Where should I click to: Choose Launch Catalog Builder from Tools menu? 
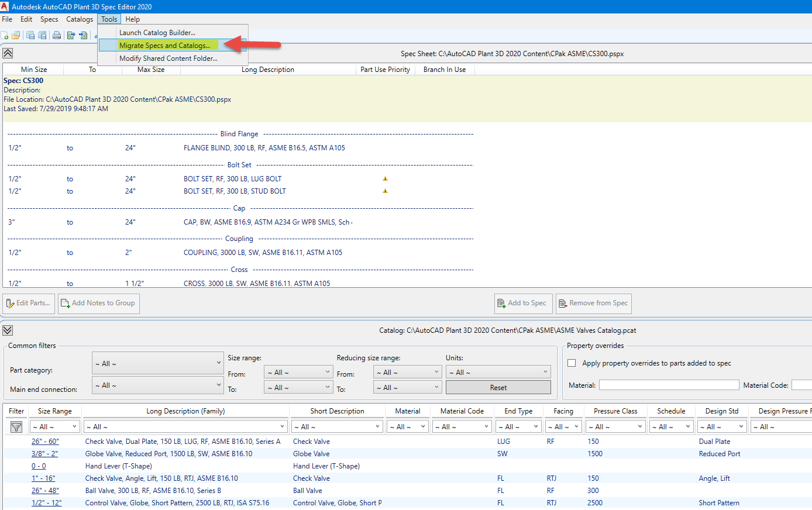pos(173,33)
